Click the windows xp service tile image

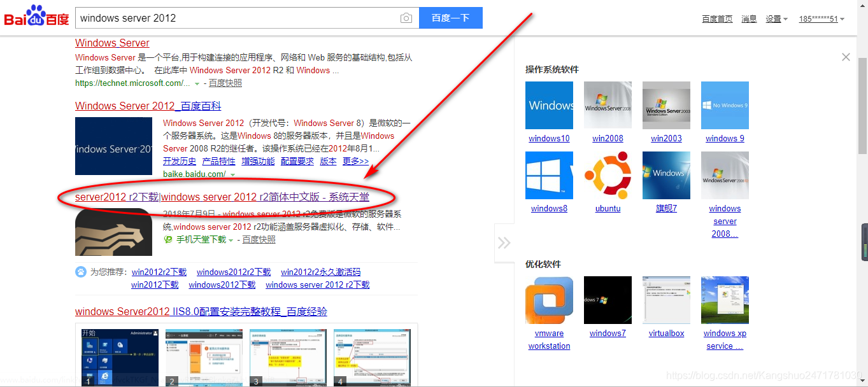click(725, 300)
